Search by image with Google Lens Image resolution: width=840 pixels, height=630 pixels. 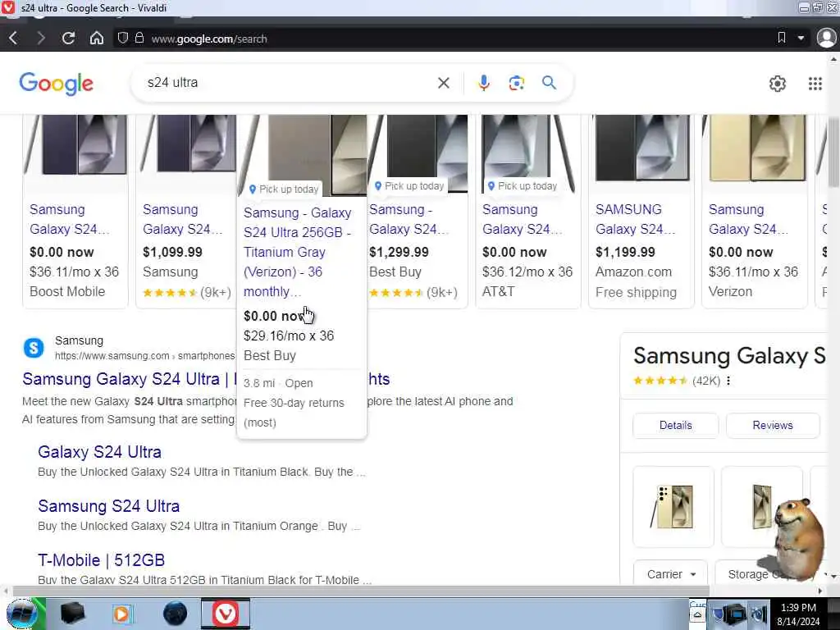point(517,83)
